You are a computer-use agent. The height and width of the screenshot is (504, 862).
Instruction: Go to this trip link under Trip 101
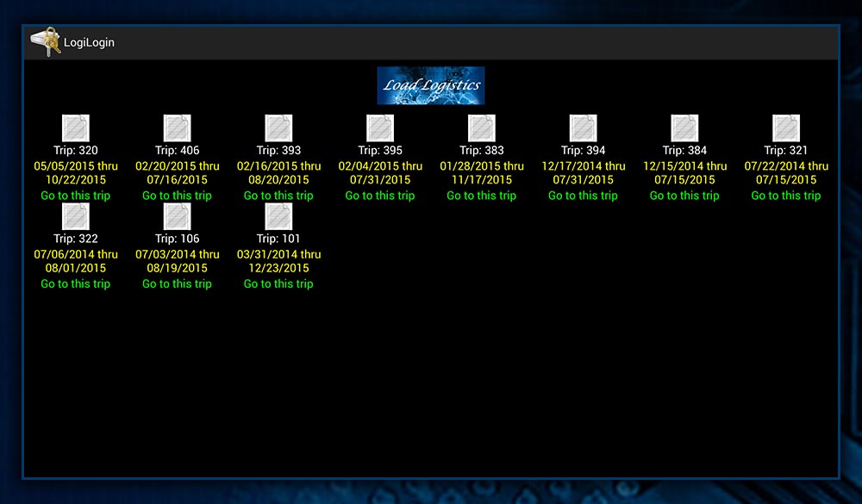(x=278, y=284)
